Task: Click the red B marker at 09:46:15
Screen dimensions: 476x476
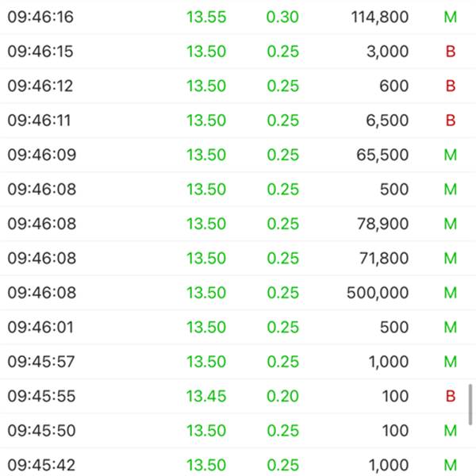Action: click(x=451, y=52)
